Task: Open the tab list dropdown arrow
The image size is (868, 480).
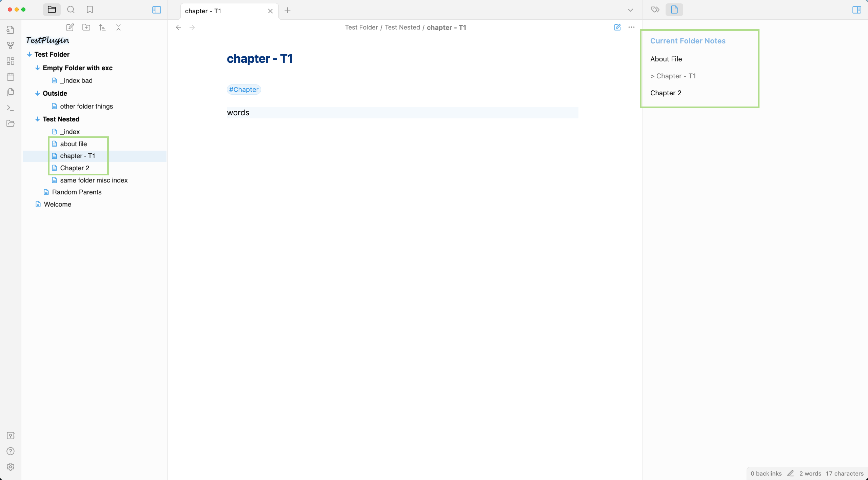Action: pyautogui.click(x=630, y=10)
